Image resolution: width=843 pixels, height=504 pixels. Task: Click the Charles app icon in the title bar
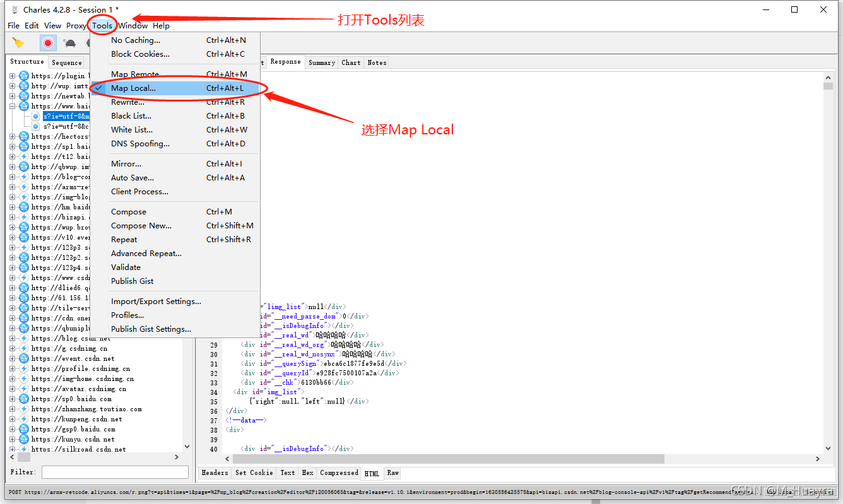point(14,9)
